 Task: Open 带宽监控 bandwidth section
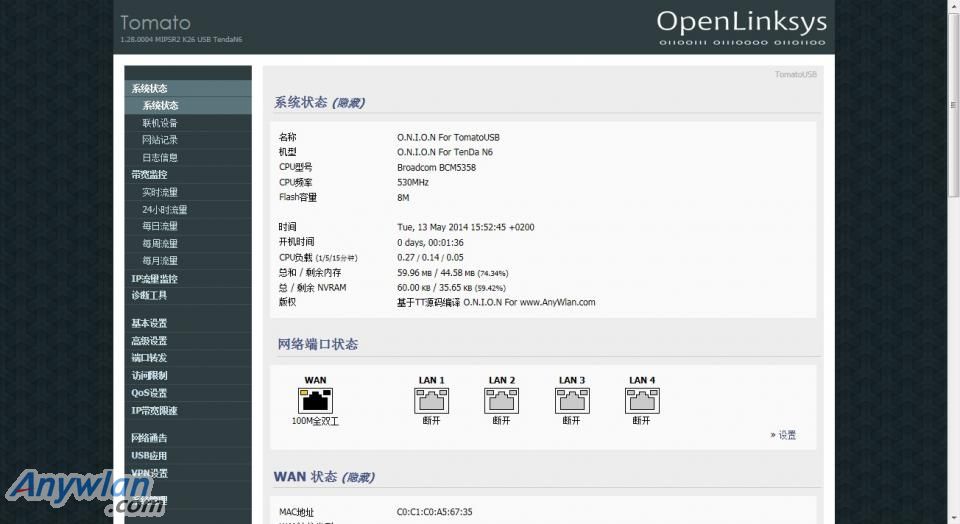pyautogui.click(x=188, y=174)
